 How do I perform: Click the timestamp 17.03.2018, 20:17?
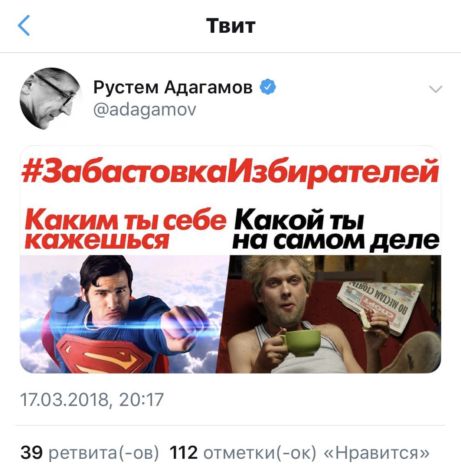coord(92,399)
